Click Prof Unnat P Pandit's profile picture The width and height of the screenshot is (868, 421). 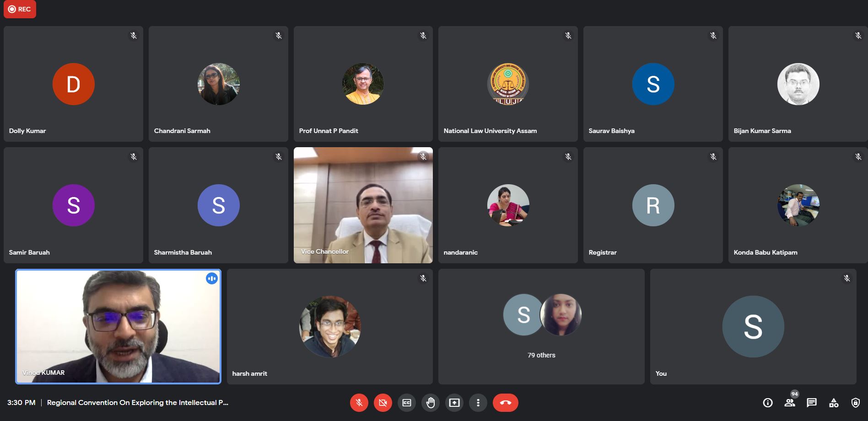coord(363,84)
